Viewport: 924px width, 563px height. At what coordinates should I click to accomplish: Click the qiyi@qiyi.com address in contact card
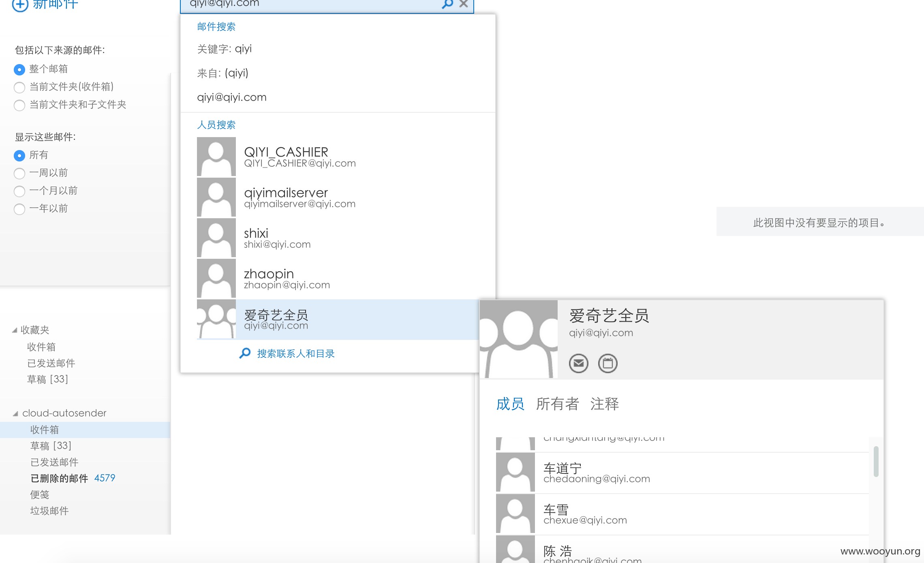pos(601,333)
